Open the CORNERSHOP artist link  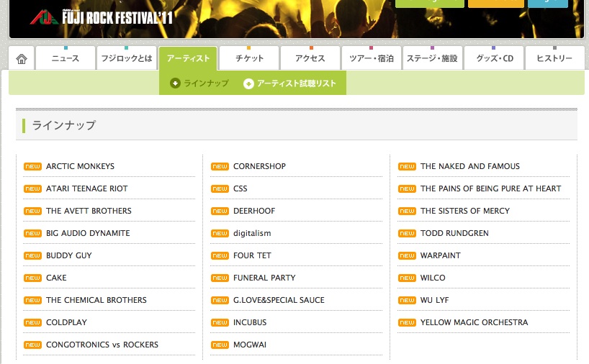click(x=259, y=166)
